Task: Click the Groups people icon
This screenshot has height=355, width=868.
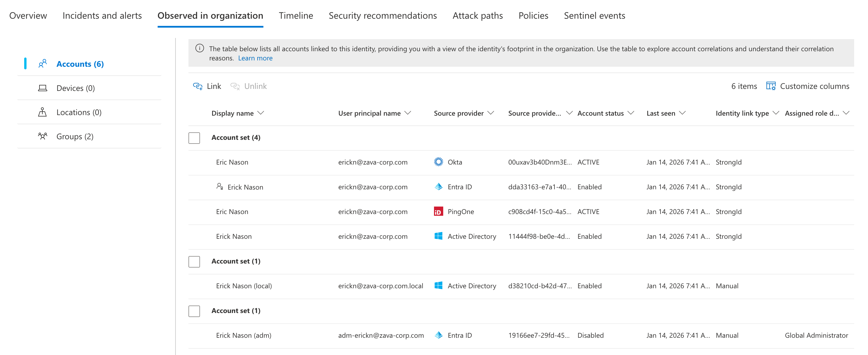Action: tap(42, 136)
